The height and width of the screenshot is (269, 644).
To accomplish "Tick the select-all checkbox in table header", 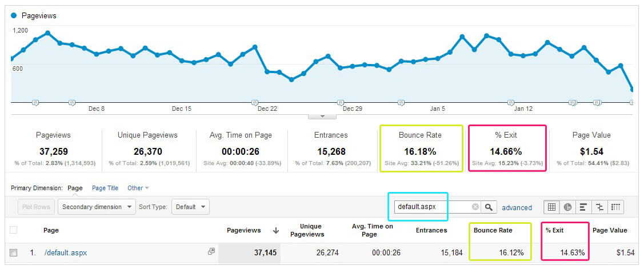I will [14, 230].
